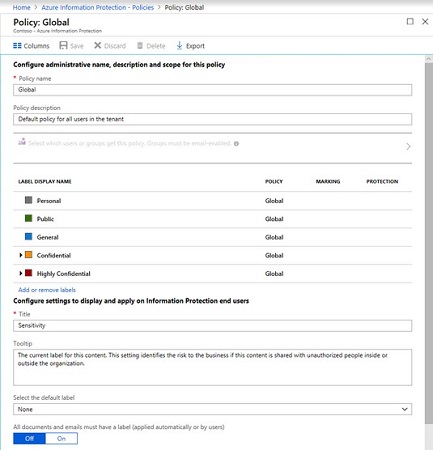Click the info icon next to groups text
Image resolution: width=433 pixels, height=450 pixels.
point(236,144)
